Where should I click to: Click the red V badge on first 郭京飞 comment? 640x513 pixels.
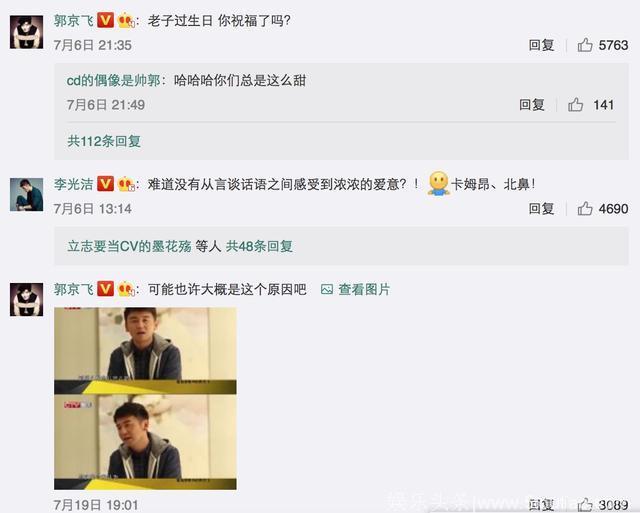pos(105,20)
